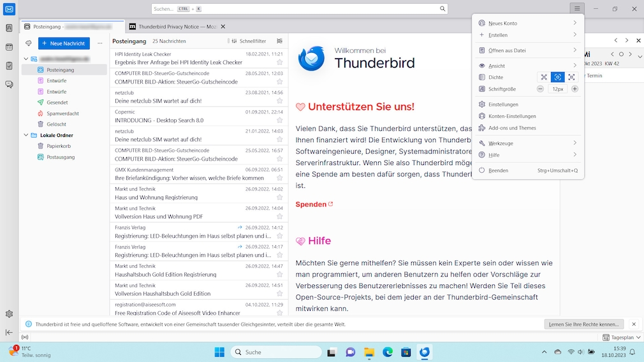This screenshot has height=362, width=644.
Task: Open the Chat space in the sidebar
Action: (x=9, y=84)
